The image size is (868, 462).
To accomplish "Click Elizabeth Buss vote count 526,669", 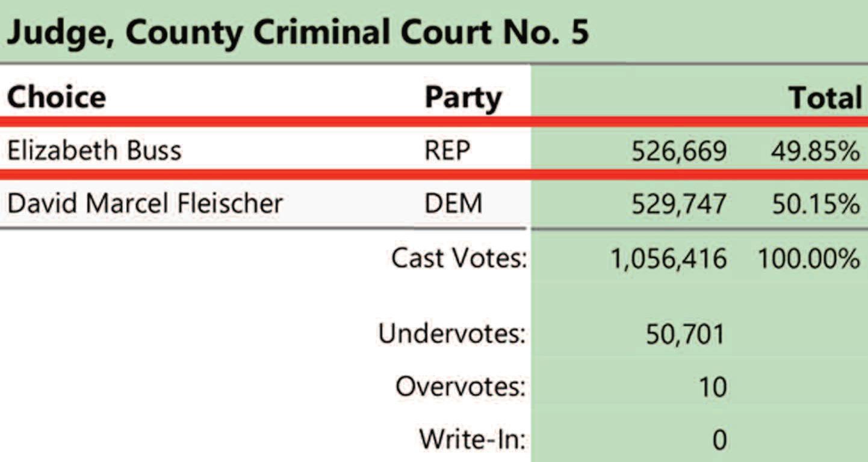I will [678, 152].
